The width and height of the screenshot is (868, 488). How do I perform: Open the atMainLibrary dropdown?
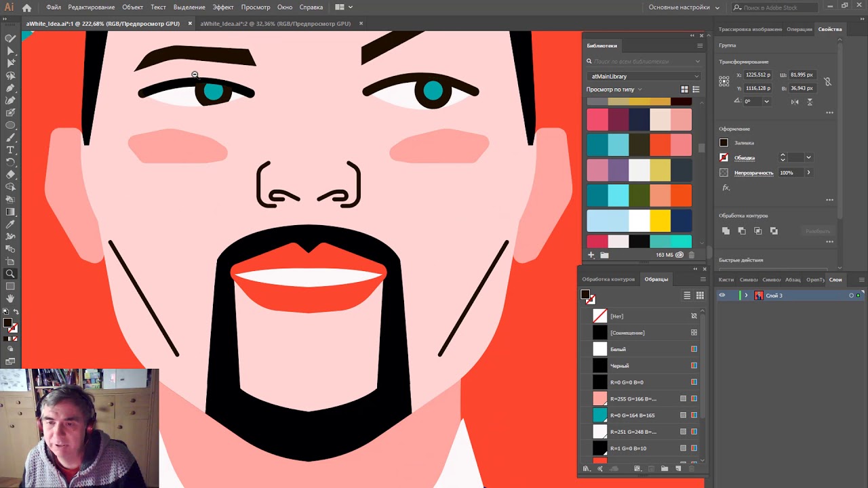point(644,76)
